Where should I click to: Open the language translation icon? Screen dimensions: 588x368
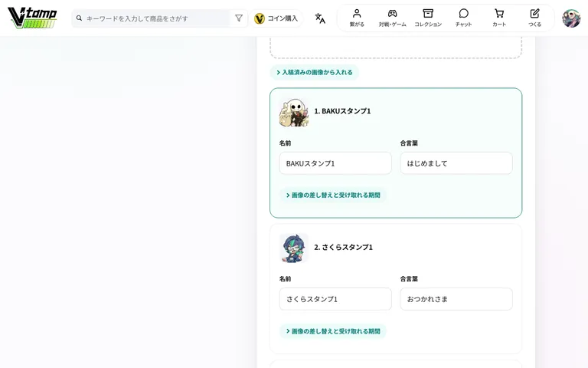pos(320,18)
